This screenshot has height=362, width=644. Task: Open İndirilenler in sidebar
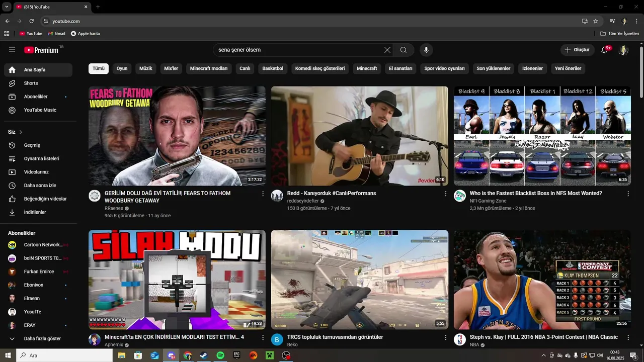pos(38,212)
